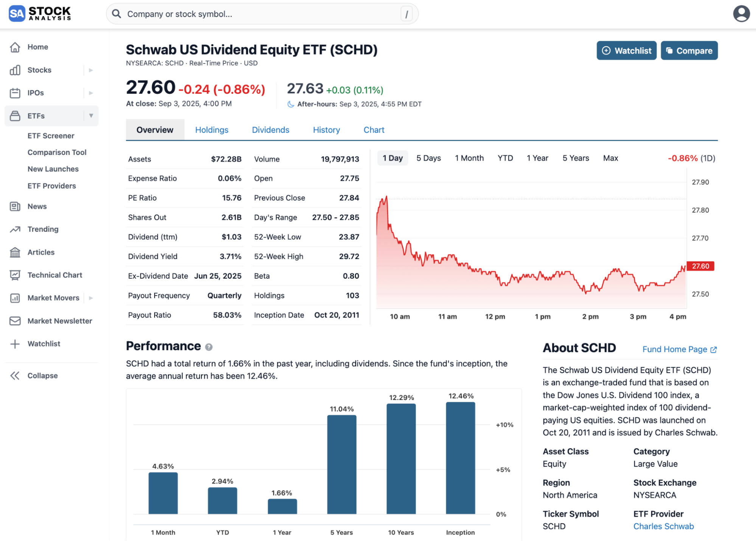
Task: Switch to the Overview tab
Action: tap(155, 130)
